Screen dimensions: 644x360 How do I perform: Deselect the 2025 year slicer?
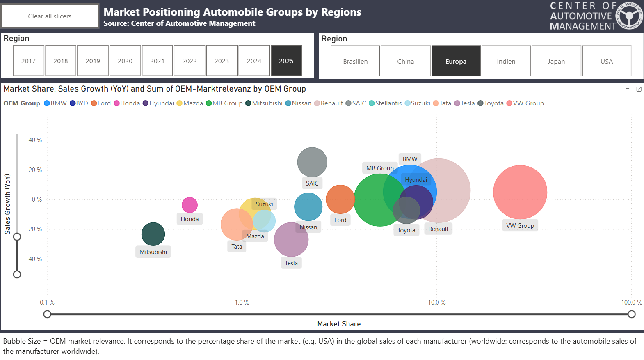pyautogui.click(x=286, y=61)
